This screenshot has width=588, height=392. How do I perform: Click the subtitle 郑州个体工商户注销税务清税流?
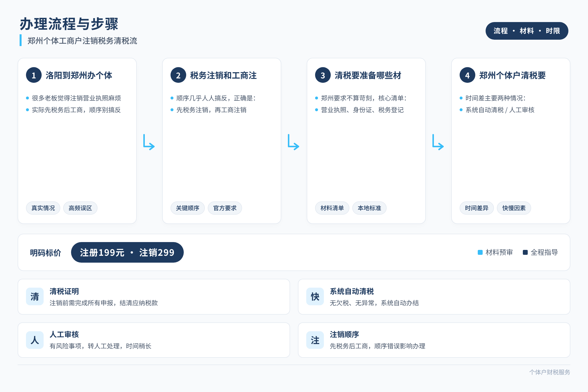(x=82, y=41)
